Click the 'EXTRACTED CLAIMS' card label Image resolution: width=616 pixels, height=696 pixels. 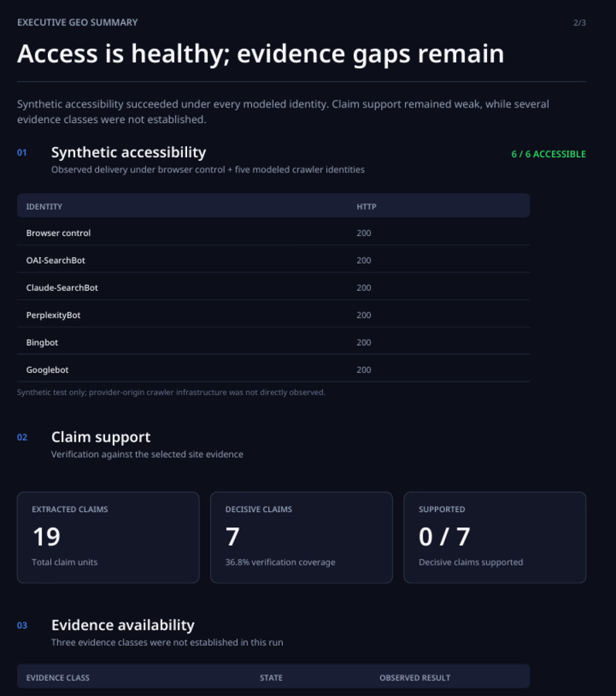coord(70,509)
